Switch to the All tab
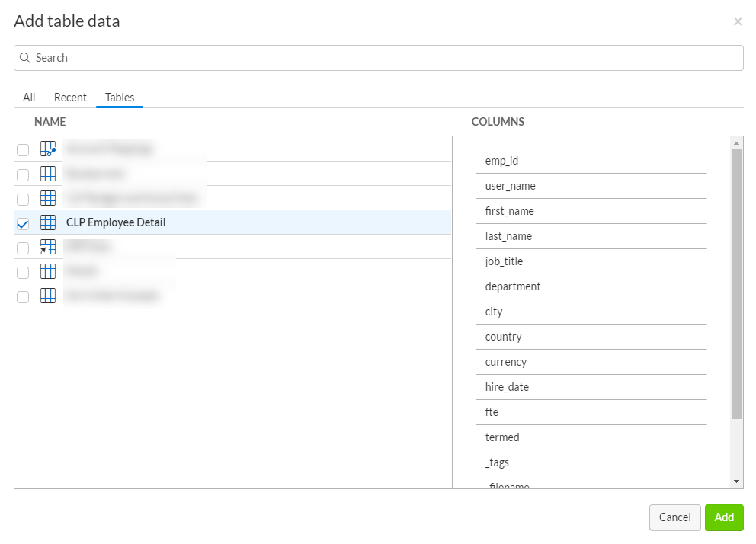The width and height of the screenshot is (756, 544). click(29, 98)
